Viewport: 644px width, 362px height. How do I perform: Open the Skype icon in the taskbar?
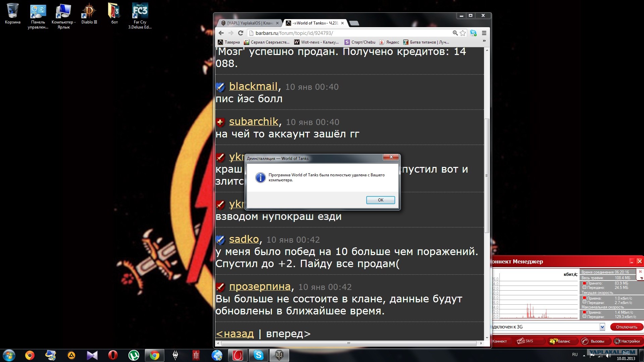point(258,355)
